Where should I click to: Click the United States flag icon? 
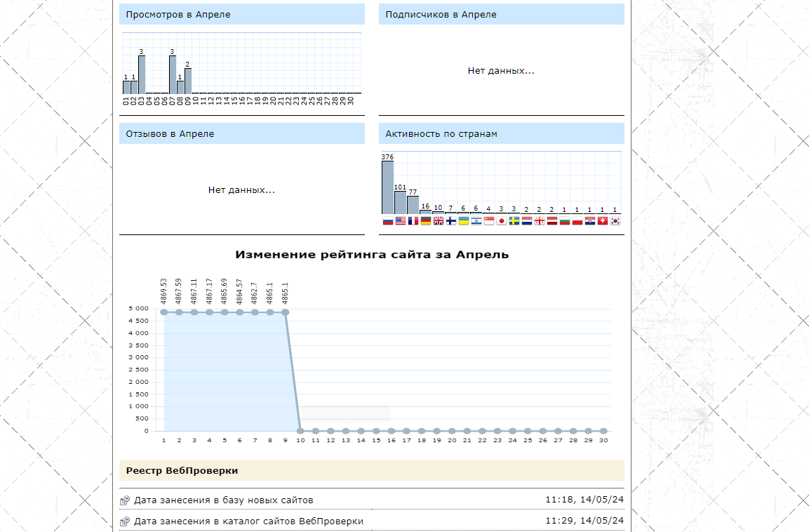pos(401,221)
